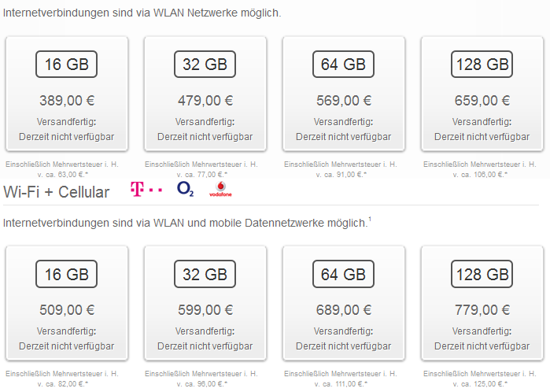Click the 64 GB label in the Cellular row
The image size is (550, 392).
point(343,274)
